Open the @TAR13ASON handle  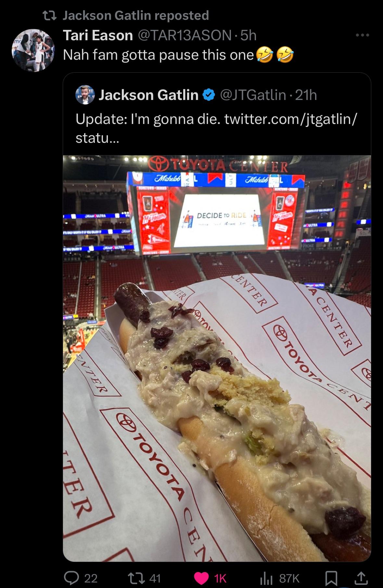coord(185,35)
